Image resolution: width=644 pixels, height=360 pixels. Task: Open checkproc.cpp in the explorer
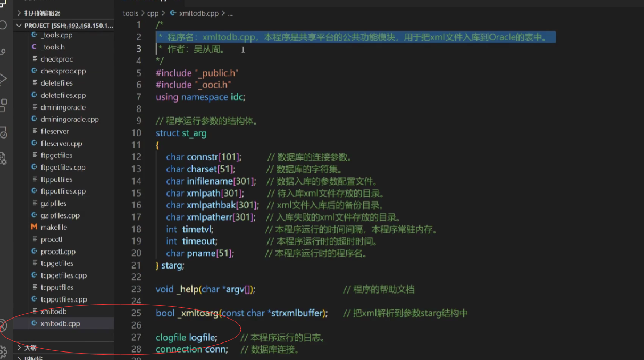click(x=63, y=71)
